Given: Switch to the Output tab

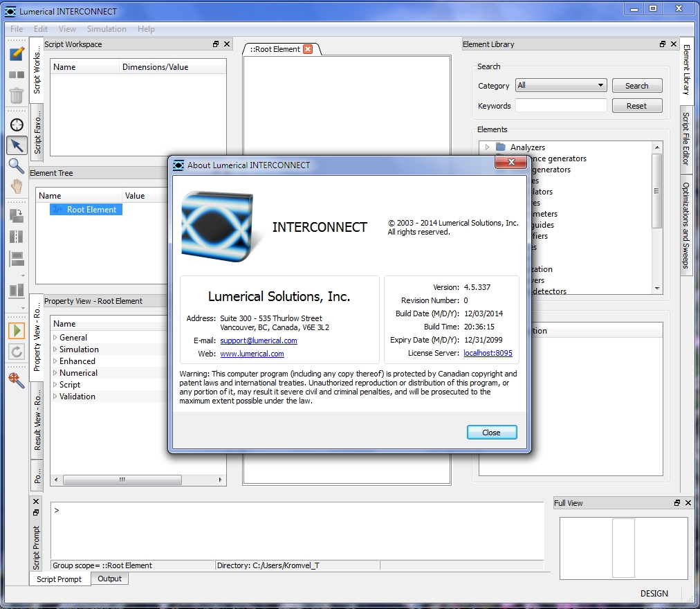Looking at the screenshot, I should [109, 579].
